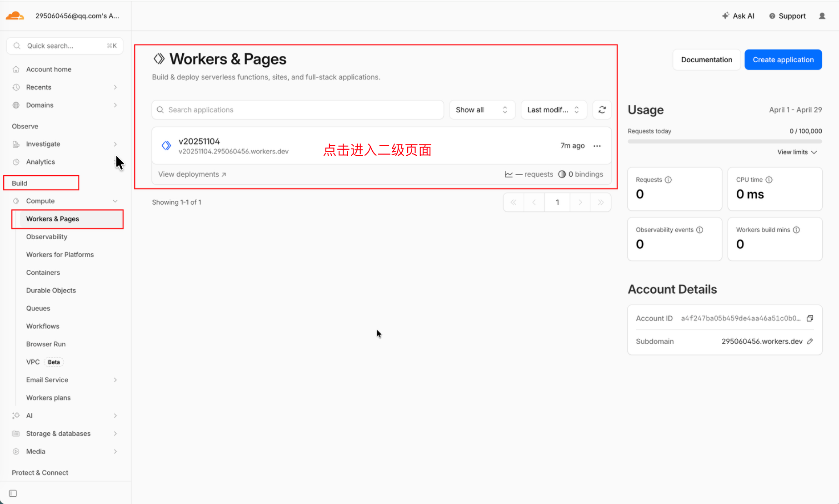Jump to last page of applications

[601, 203]
